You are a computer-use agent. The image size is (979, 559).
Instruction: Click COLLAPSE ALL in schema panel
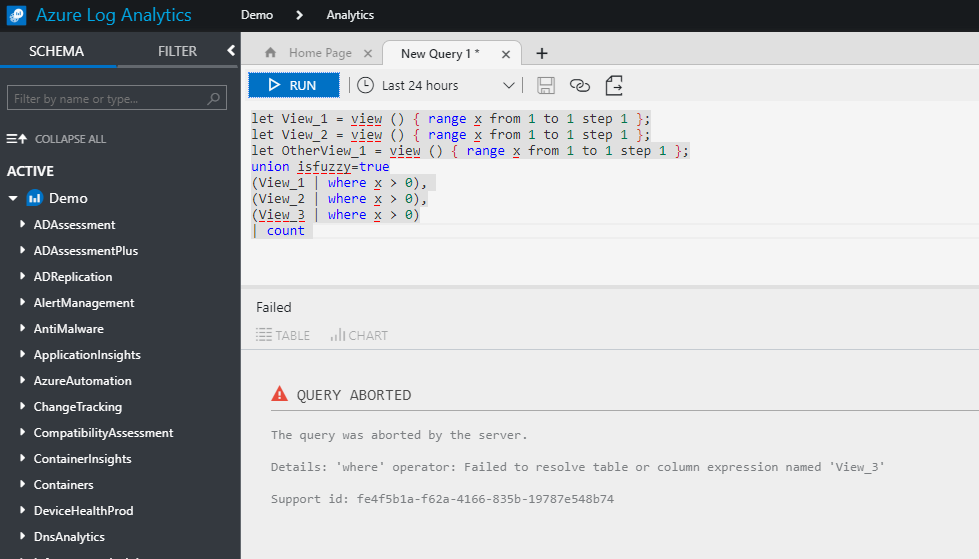pos(56,139)
